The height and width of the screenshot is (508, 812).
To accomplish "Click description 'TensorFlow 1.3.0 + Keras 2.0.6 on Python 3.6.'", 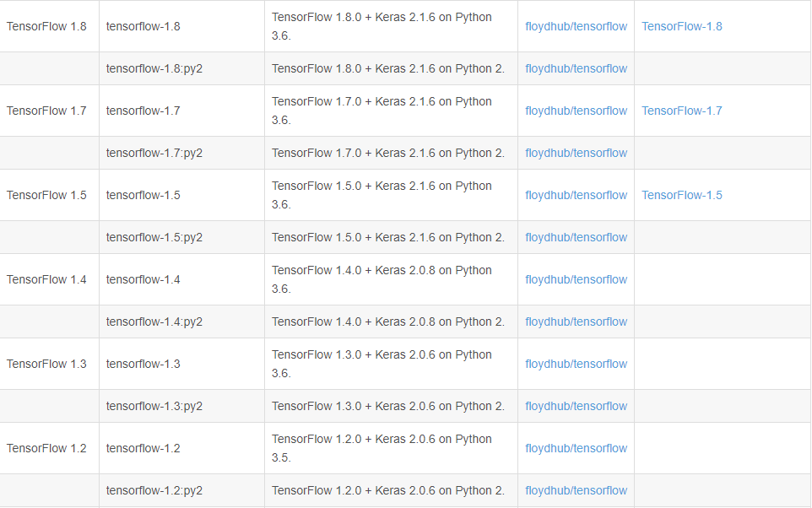I will (x=382, y=364).
